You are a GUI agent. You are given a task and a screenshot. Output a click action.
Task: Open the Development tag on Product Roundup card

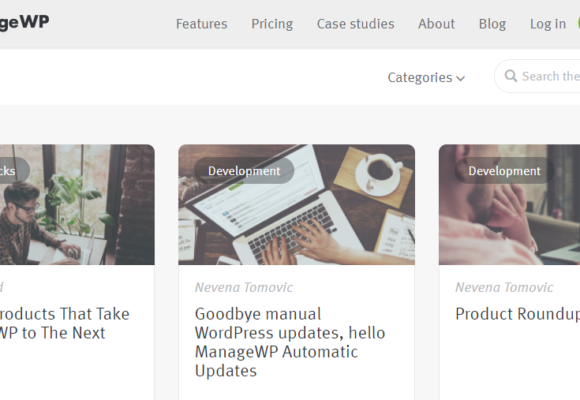pyautogui.click(x=504, y=171)
